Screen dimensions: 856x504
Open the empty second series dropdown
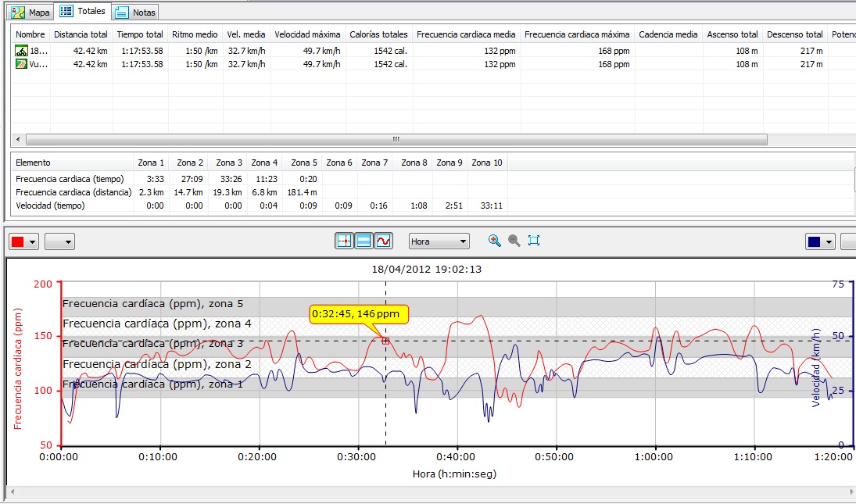coord(59,241)
